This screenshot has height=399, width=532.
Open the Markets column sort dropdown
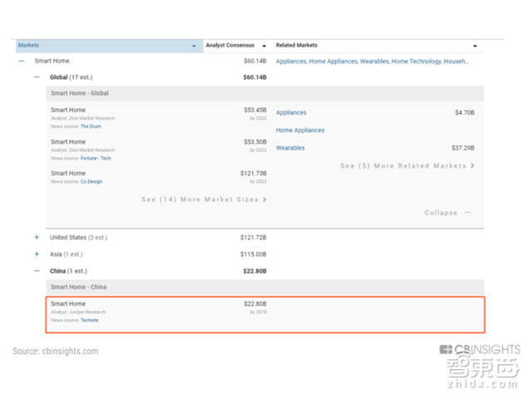(195, 46)
